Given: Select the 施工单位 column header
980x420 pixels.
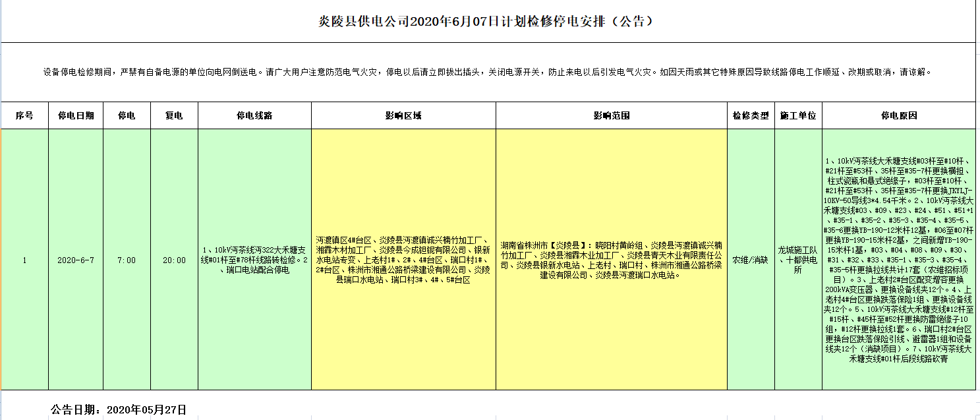Looking at the screenshot, I should coord(797,115).
